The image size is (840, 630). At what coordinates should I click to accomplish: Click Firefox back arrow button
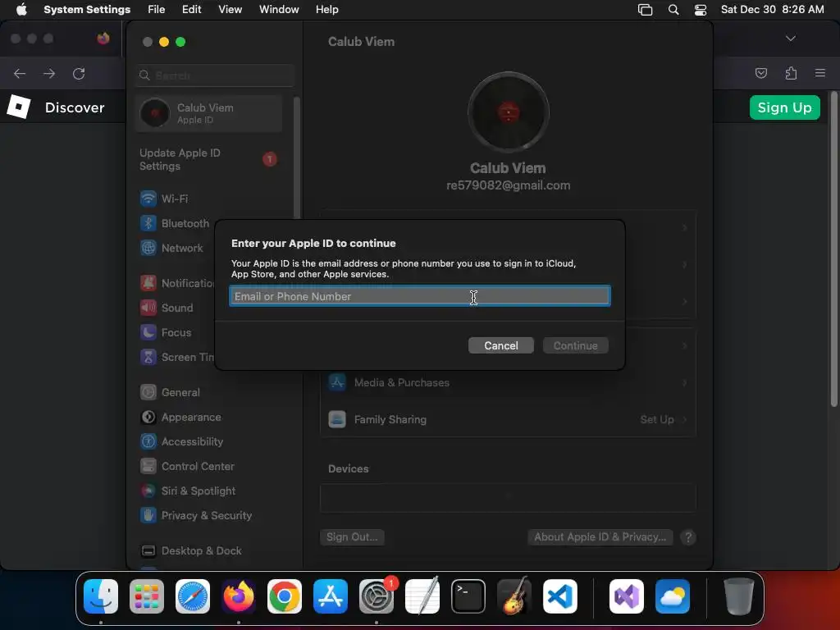tap(20, 73)
